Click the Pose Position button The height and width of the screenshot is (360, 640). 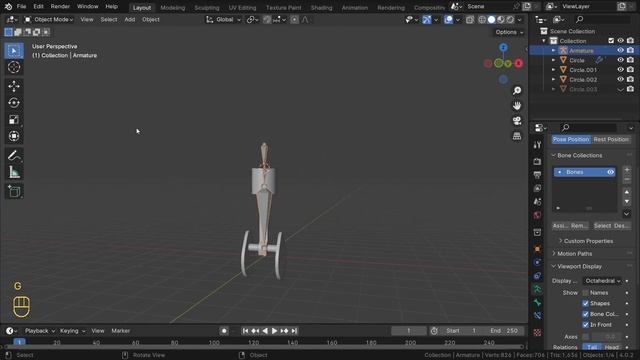(x=571, y=140)
